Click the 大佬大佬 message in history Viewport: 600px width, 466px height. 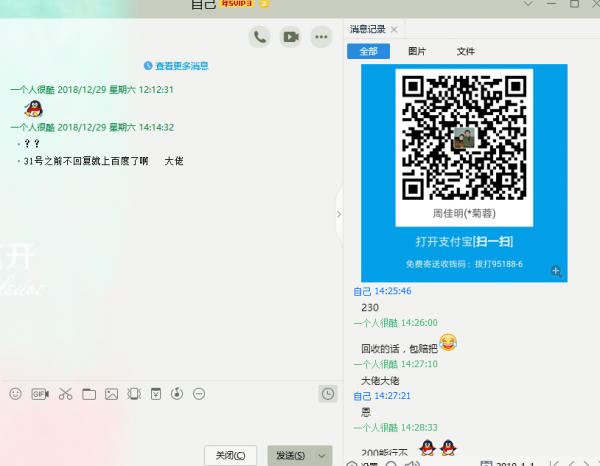click(x=380, y=381)
